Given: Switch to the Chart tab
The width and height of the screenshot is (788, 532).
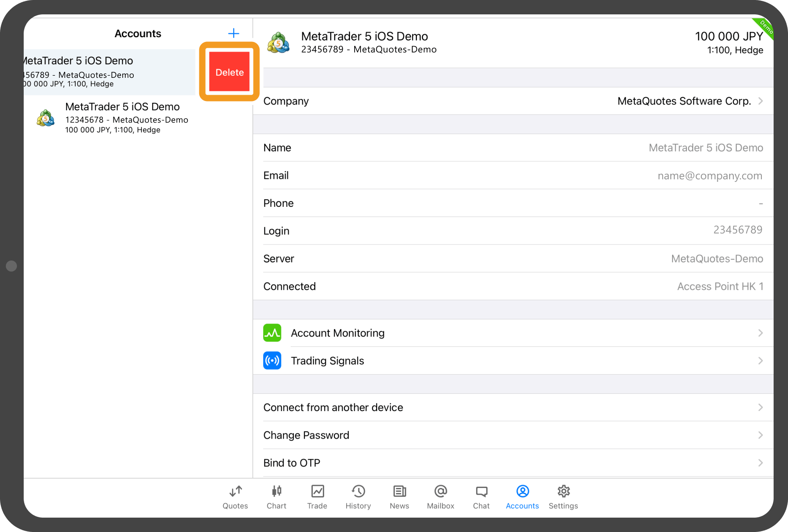Looking at the screenshot, I should 276,497.
